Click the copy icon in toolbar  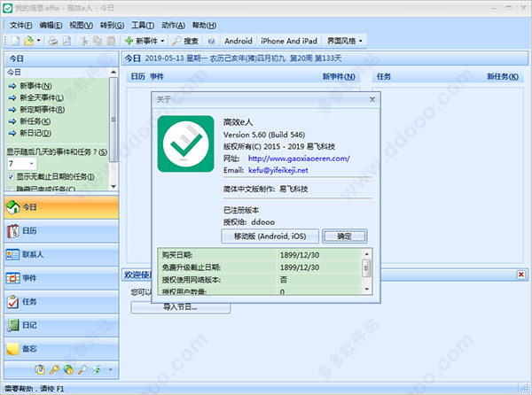(x=98, y=41)
